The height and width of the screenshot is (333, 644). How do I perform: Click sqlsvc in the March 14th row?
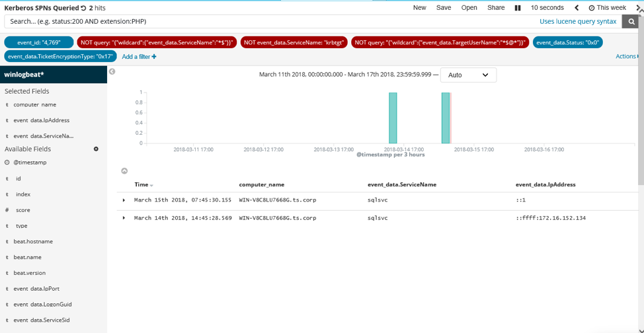[378, 218]
